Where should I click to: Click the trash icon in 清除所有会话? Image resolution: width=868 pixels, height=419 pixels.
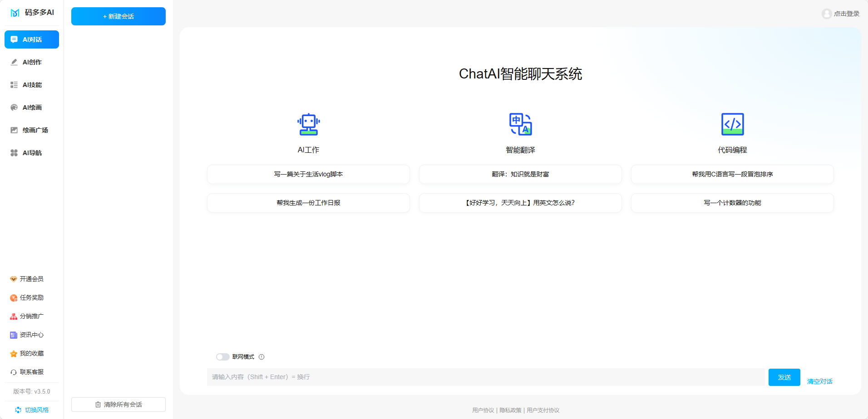(x=98, y=404)
